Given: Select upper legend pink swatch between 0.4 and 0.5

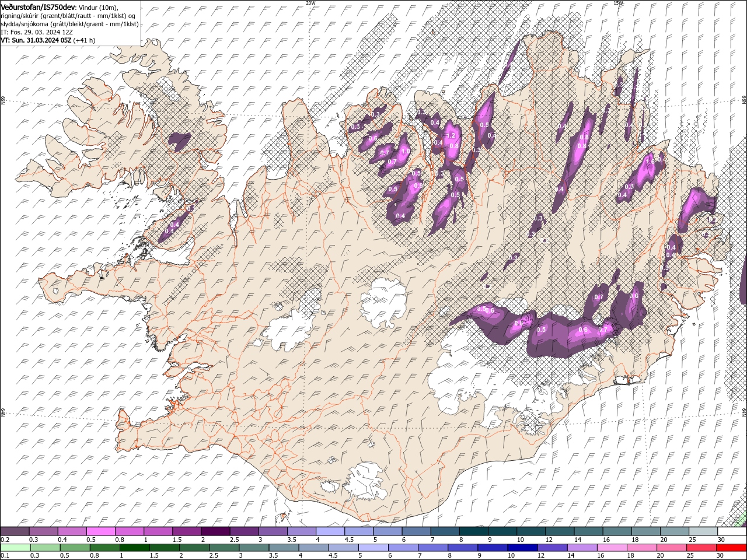Looking at the screenshot, I should point(72,531).
